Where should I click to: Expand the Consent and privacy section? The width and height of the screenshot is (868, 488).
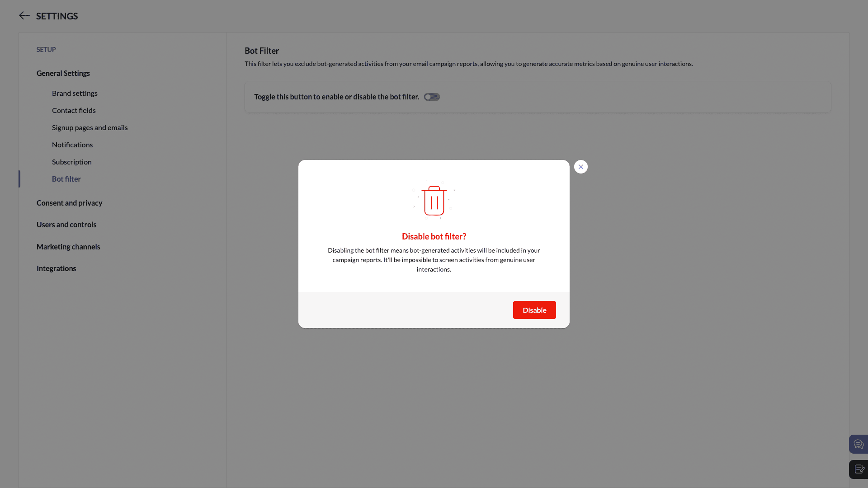[x=69, y=203]
